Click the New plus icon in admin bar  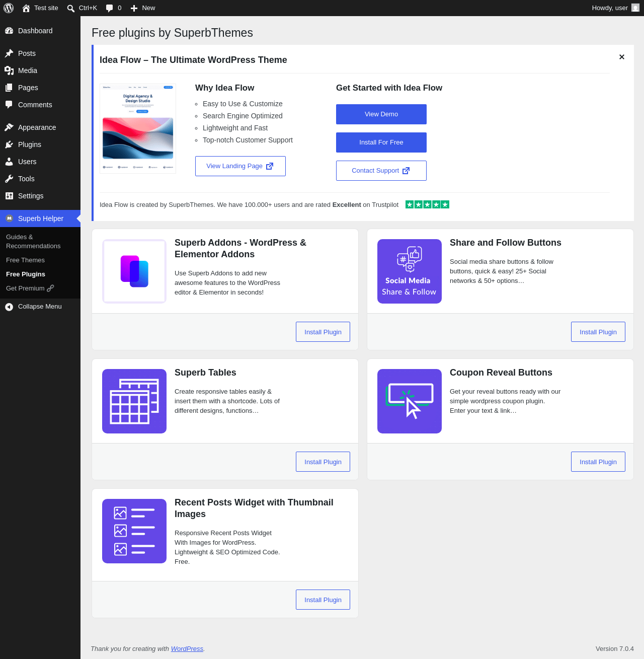coord(134,8)
